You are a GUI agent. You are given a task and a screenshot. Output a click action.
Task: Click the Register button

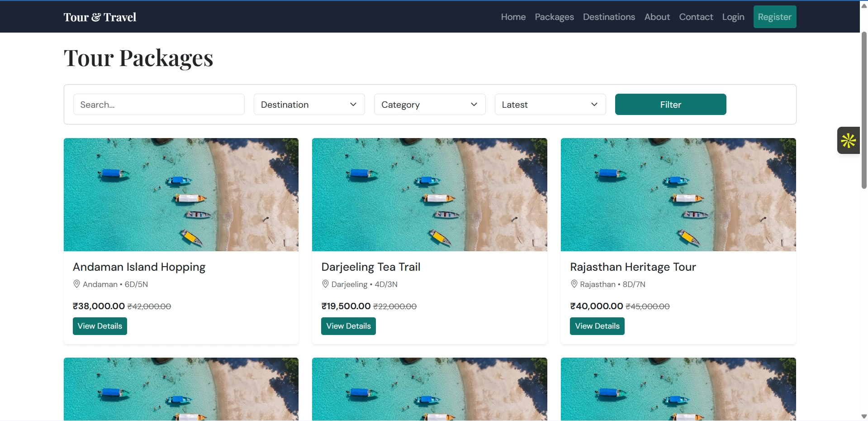point(775,17)
